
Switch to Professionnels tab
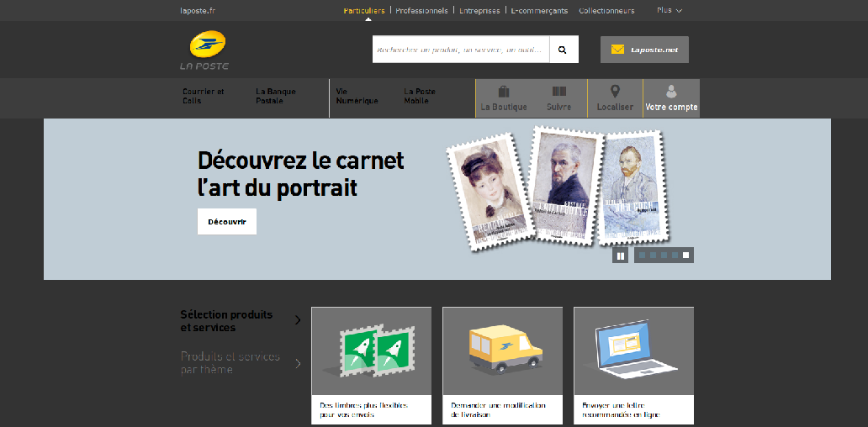(422, 11)
